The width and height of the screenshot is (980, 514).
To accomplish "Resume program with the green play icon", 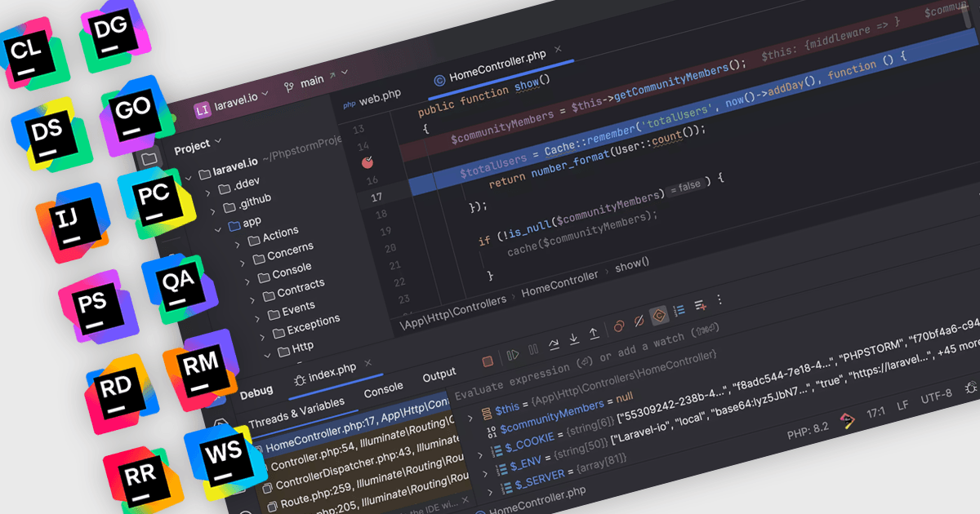I will (513, 355).
